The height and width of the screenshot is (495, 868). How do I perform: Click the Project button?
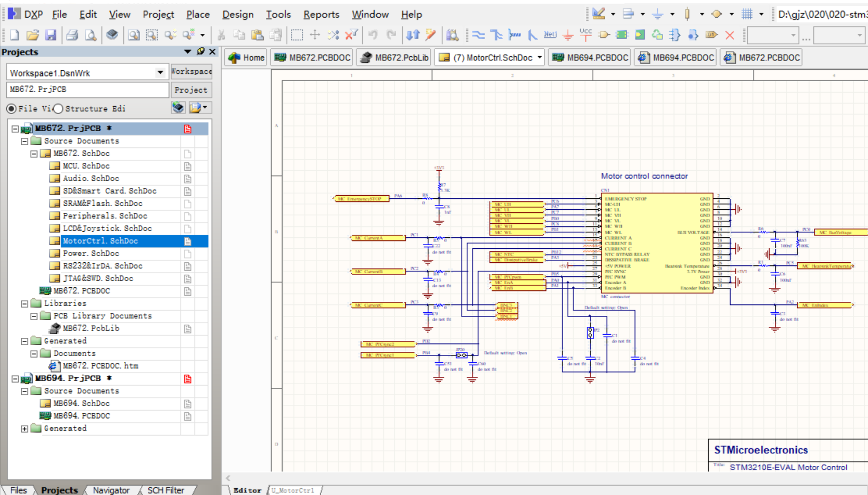coord(191,90)
